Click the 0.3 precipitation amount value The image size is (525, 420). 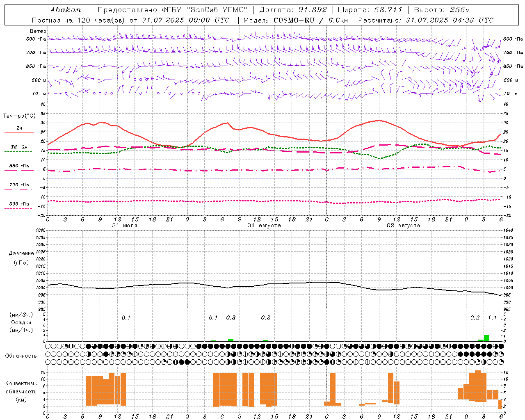click(x=231, y=318)
